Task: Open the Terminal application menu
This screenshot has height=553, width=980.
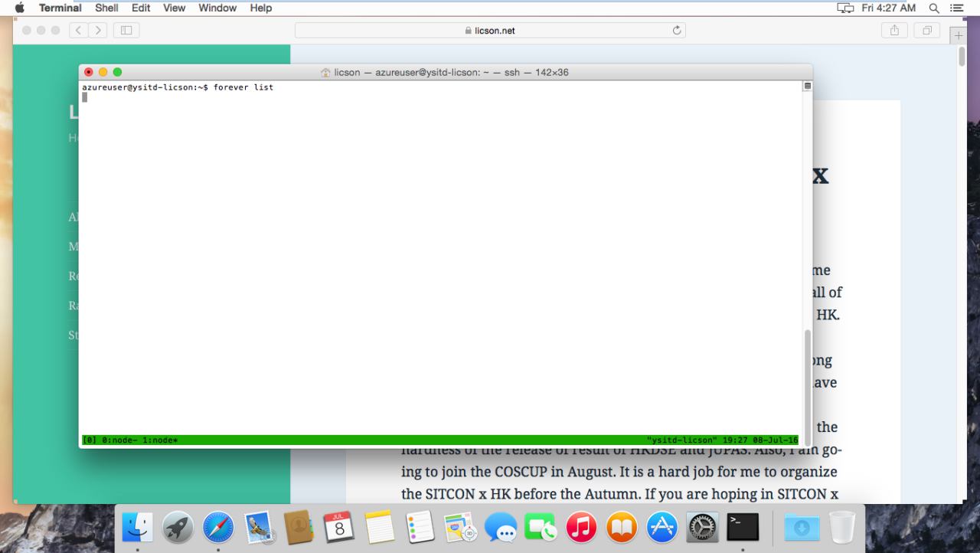Action: point(60,8)
